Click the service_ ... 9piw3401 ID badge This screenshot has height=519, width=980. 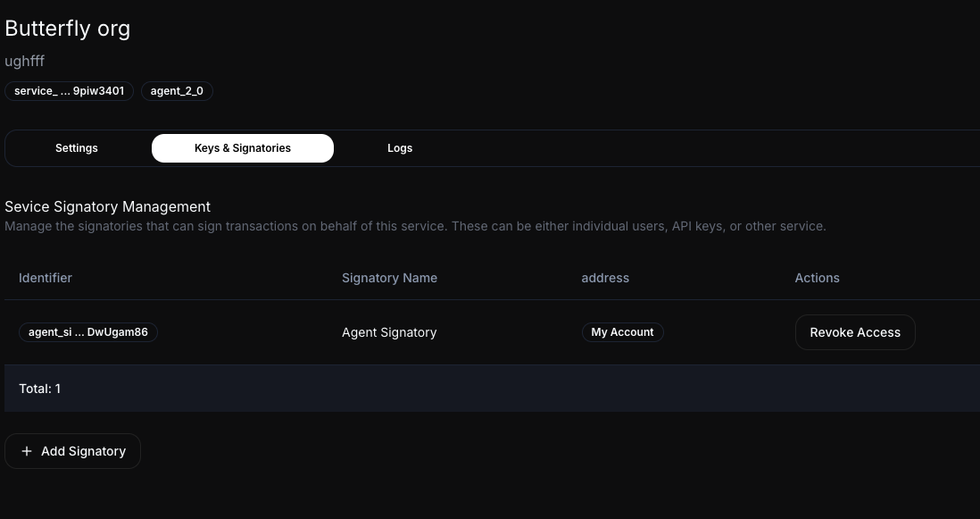[x=70, y=91]
